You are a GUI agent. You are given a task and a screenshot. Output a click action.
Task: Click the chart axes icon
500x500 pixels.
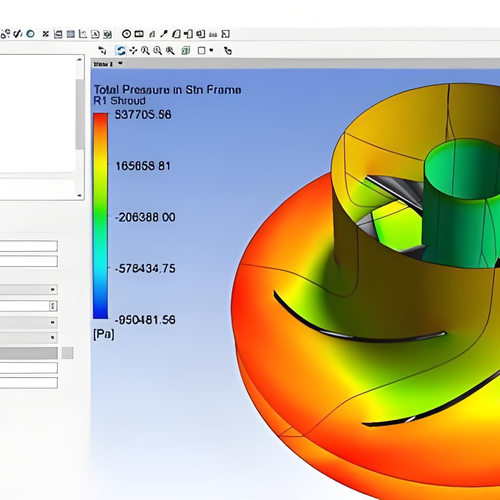83,34
